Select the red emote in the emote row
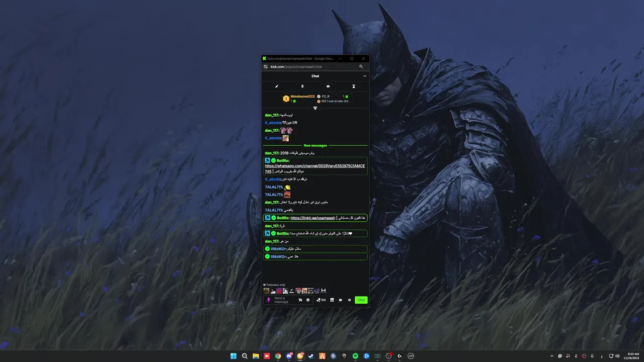This screenshot has width=644, height=362. coord(279,291)
